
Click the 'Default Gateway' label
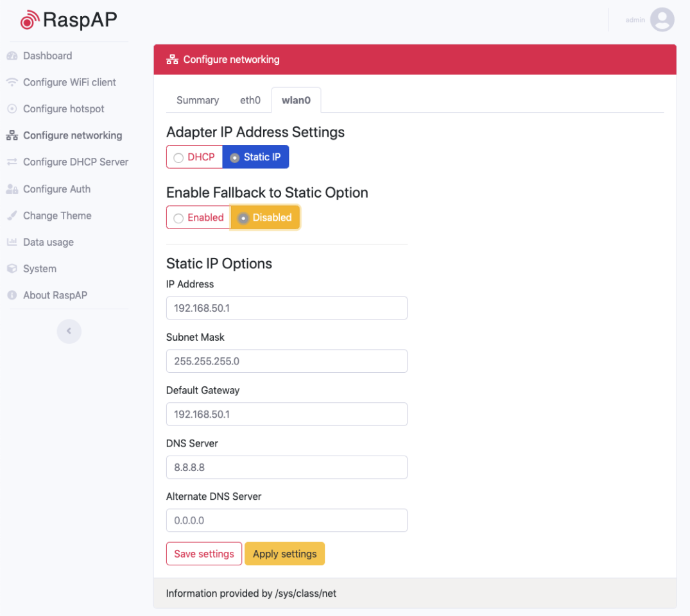203,390
